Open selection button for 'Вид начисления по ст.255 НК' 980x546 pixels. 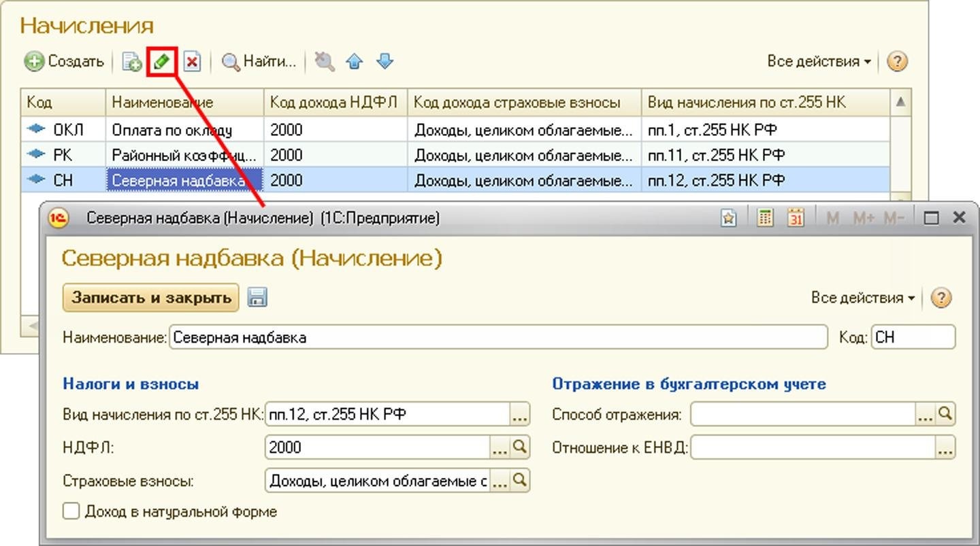[519, 414]
